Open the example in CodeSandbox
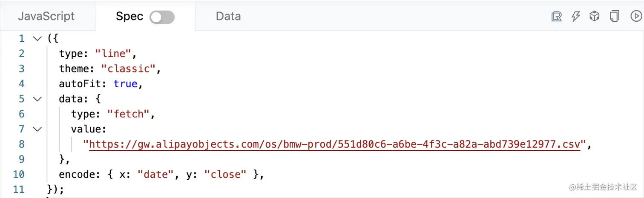Image resolution: width=644 pixels, height=198 pixels. [594, 17]
